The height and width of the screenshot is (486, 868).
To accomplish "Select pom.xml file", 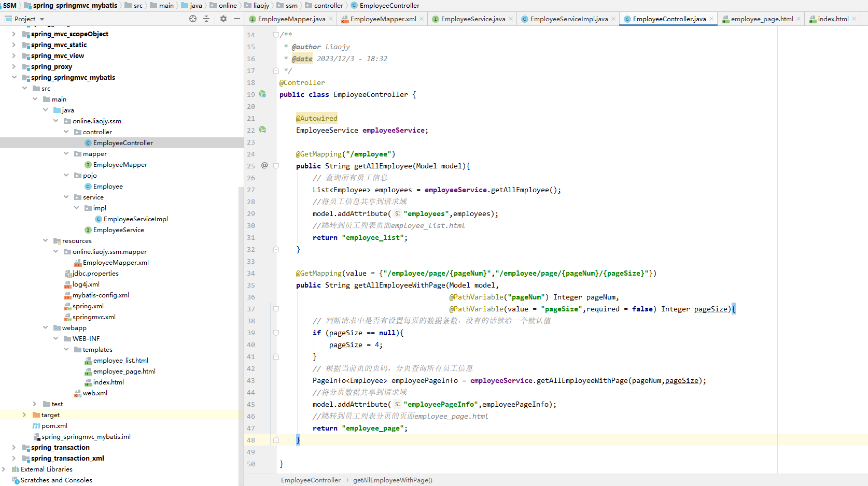I will [54, 425].
